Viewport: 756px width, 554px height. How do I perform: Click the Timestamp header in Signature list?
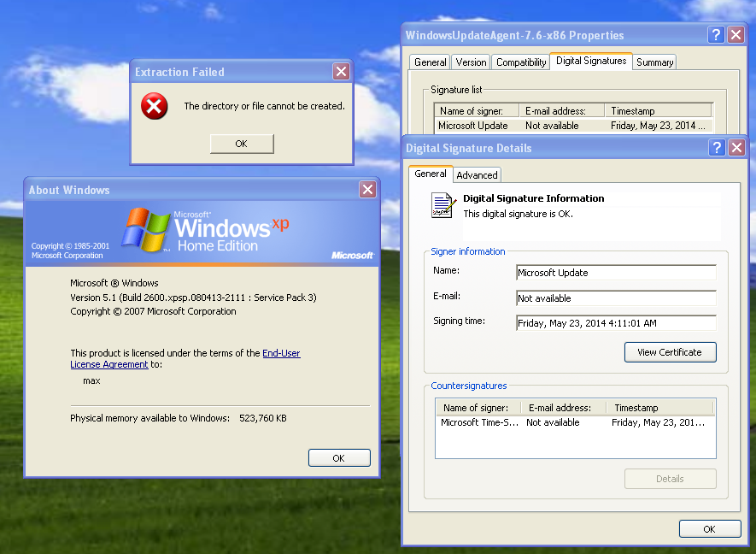click(x=658, y=111)
